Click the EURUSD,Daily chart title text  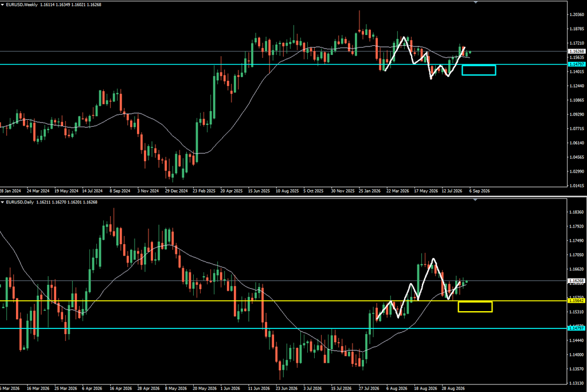(x=20, y=202)
